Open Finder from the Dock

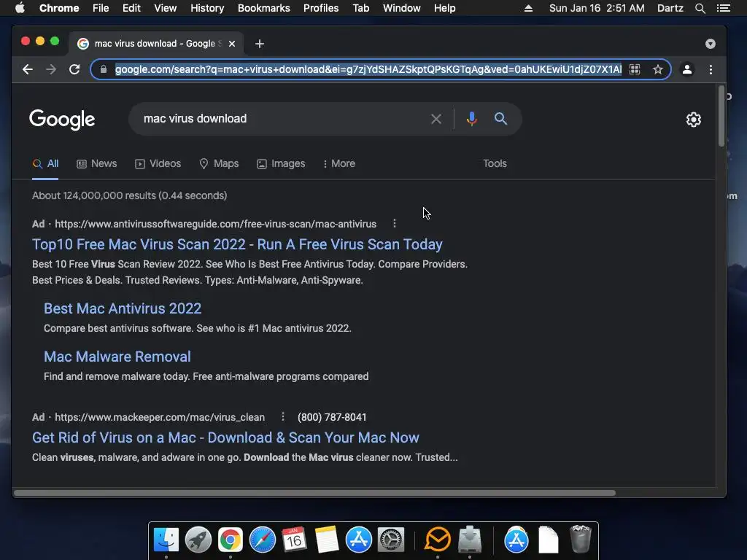coord(166,540)
